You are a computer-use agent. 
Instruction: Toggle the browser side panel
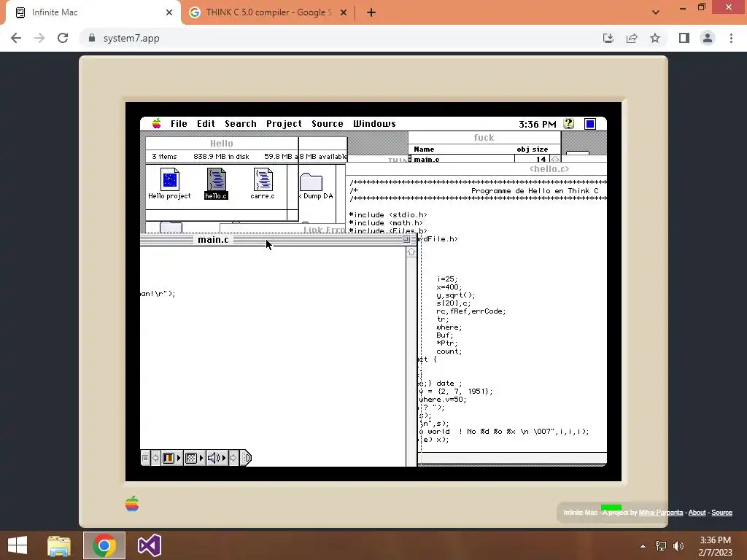pos(684,38)
